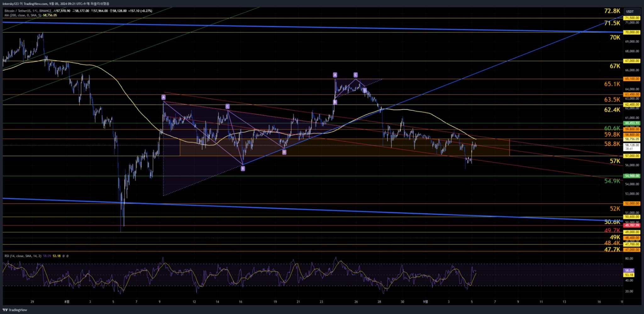Click the D point marker on large triangle

284,152
